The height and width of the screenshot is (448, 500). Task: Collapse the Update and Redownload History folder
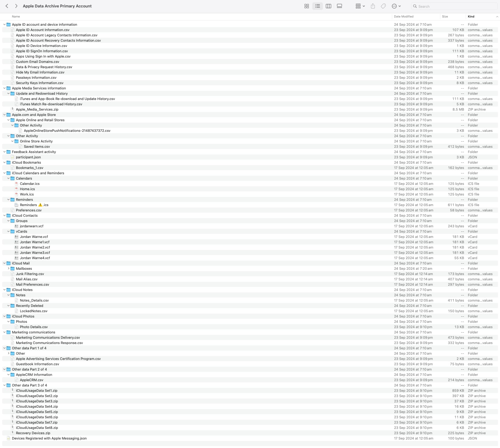8,94
